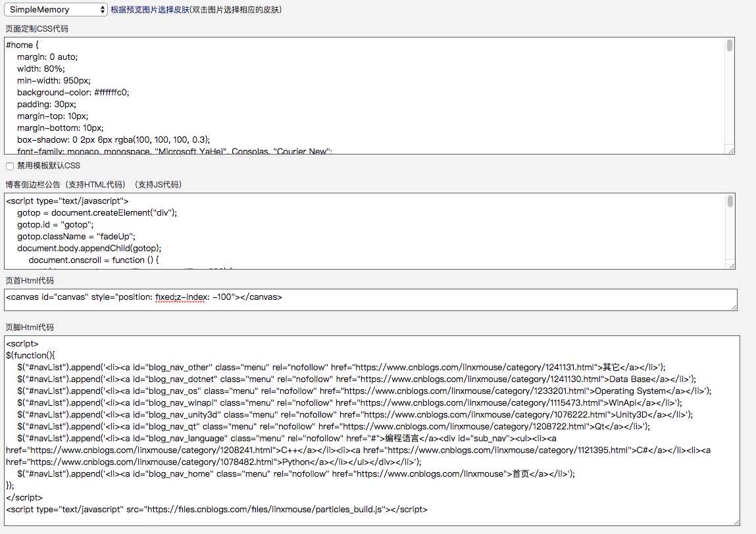756x534 pixels.
Task: Click the 根据预览图片选择皮肤 link
Action: click(x=150, y=10)
